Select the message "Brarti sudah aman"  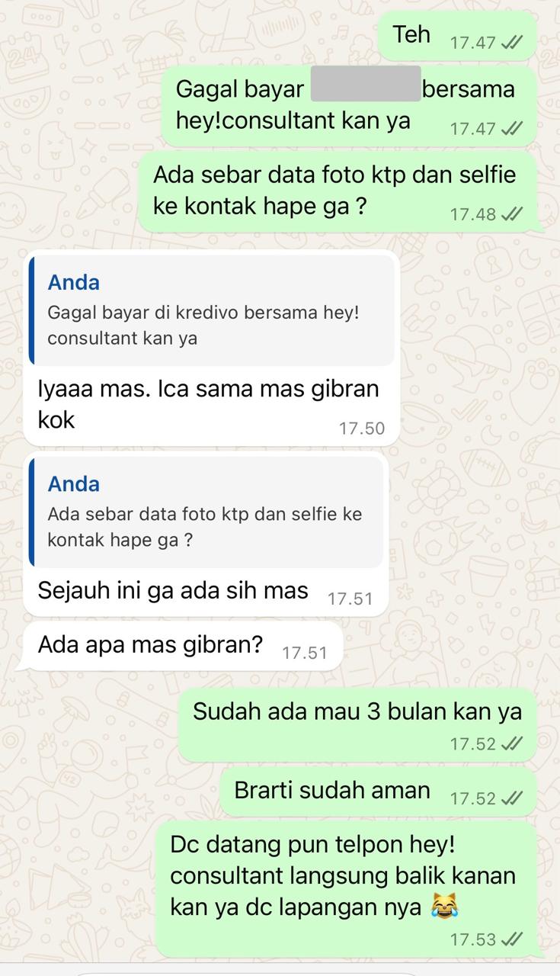tap(379, 792)
